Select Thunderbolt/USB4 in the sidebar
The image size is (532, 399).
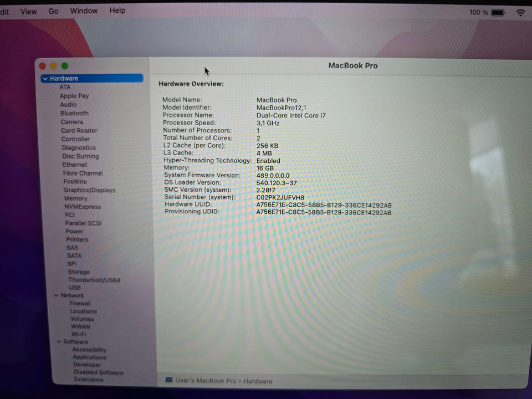click(95, 280)
